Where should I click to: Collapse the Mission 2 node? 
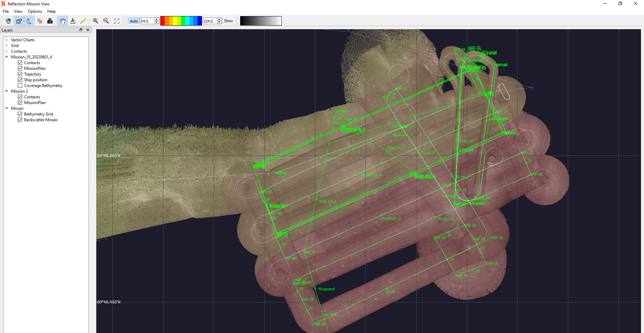coord(6,91)
